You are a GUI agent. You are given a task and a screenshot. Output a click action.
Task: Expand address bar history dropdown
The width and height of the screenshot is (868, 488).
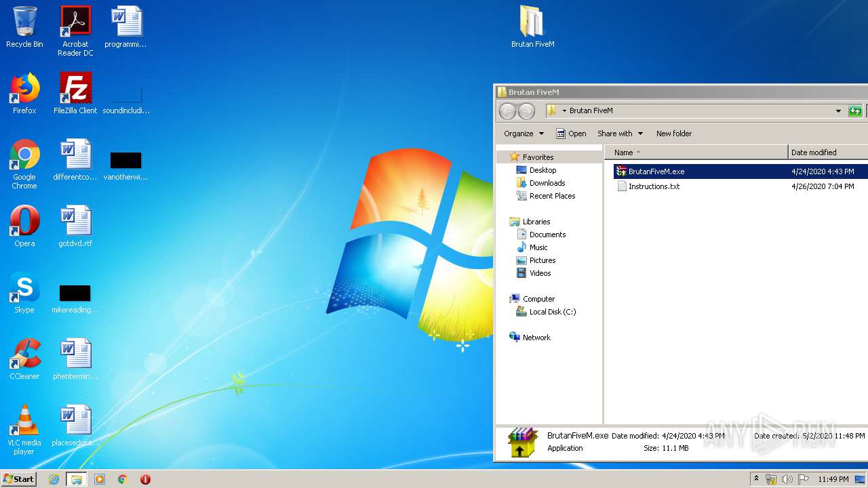tap(838, 111)
